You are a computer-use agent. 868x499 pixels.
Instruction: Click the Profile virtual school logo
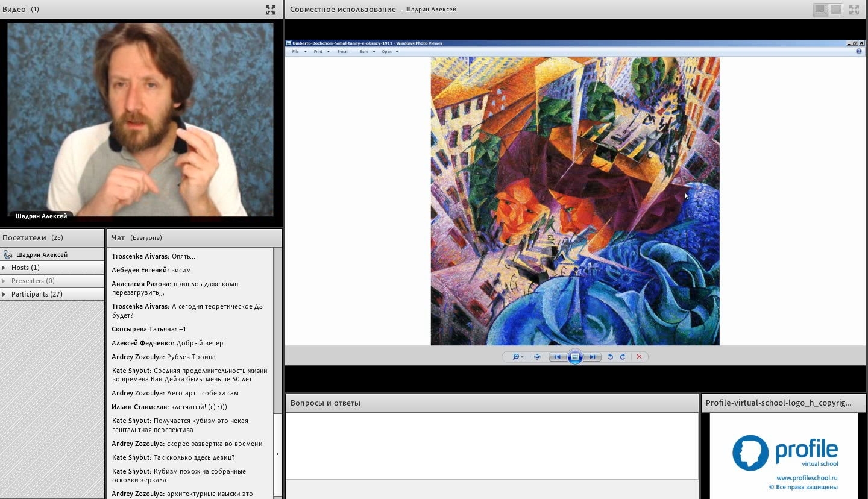point(785,452)
